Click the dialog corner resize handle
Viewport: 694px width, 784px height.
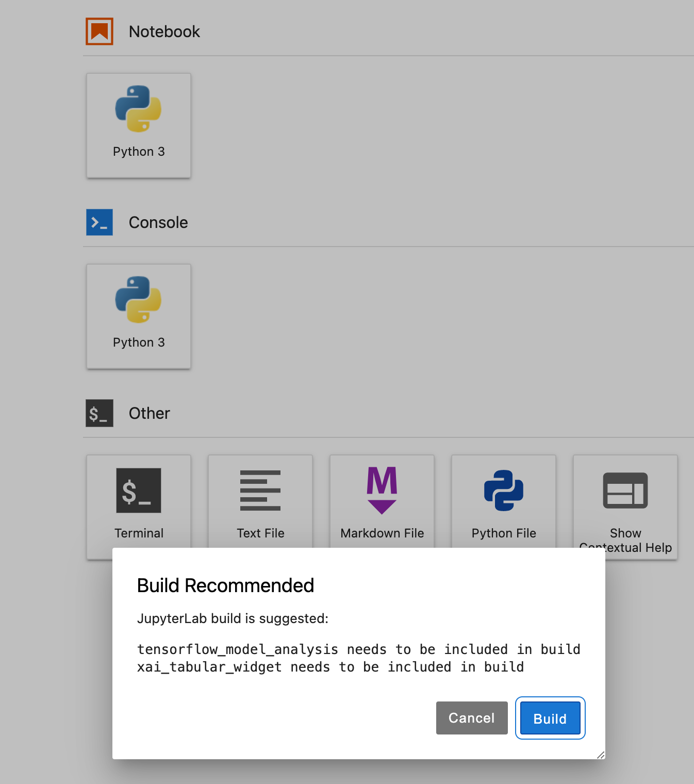pyautogui.click(x=601, y=755)
